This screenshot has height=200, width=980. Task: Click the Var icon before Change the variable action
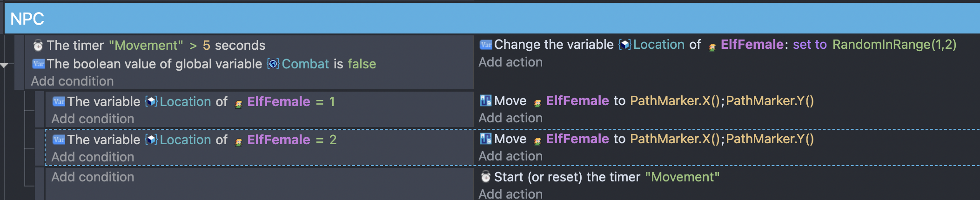pos(486,45)
